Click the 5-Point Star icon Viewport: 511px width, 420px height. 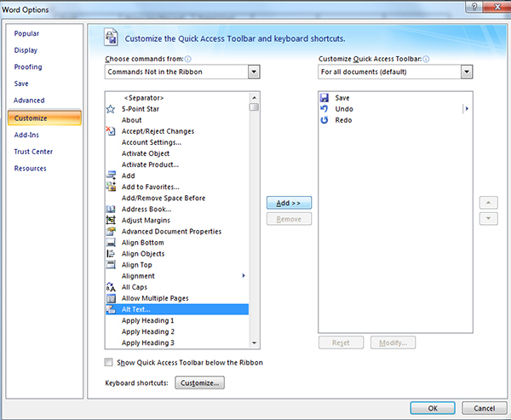point(110,109)
